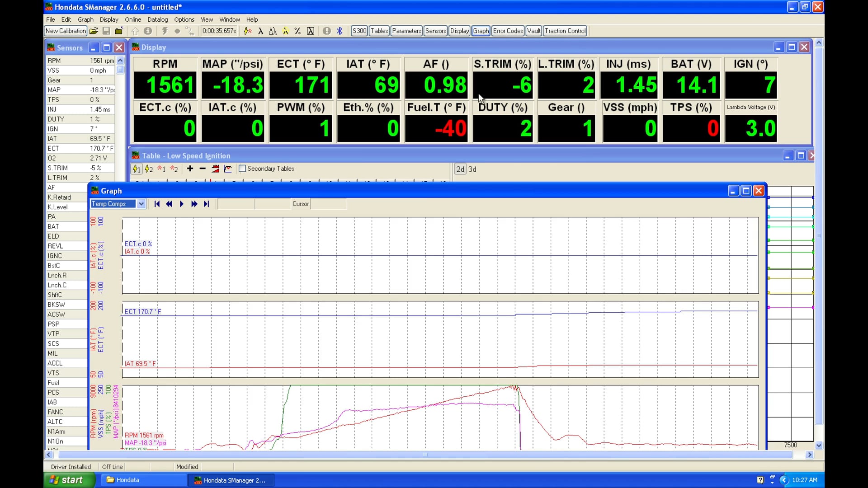
Task: Open the Temp Comps graph dropdown
Action: coord(141,204)
